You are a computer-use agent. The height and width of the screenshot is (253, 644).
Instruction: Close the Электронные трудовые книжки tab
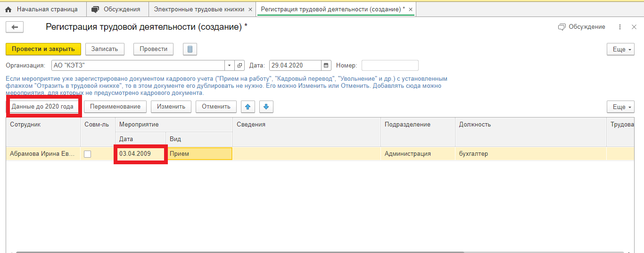point(250,9)
